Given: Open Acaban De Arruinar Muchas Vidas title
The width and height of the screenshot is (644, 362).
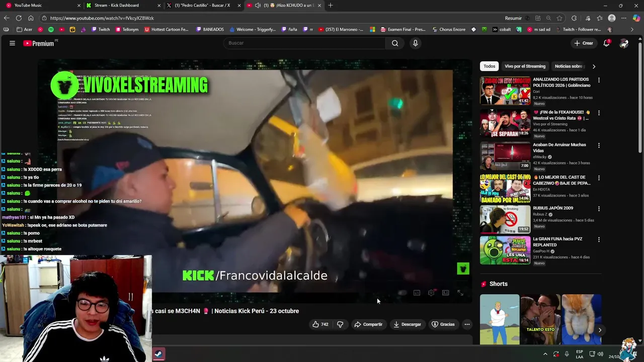Looking at the screenshot, I should point(559,148).
